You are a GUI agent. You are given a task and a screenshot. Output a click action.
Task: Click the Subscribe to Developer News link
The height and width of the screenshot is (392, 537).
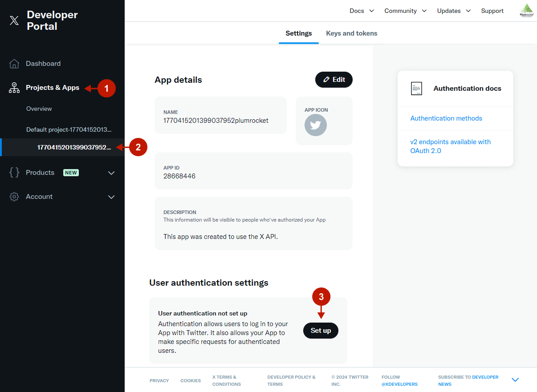point(468,380)
